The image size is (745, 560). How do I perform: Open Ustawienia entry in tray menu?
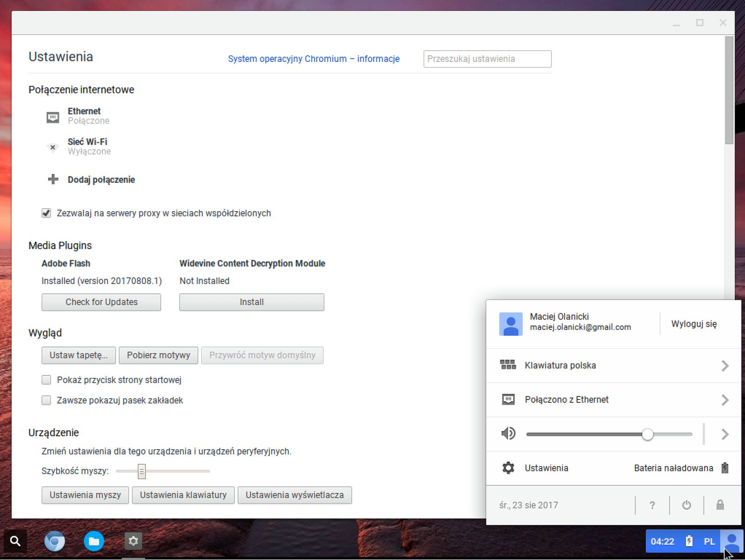[x=546, y=468]
